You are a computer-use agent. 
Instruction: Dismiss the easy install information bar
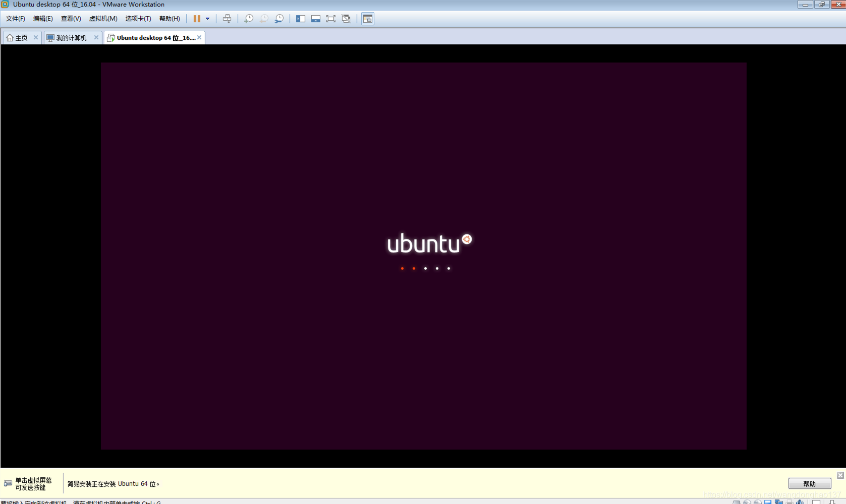point(840,475)
